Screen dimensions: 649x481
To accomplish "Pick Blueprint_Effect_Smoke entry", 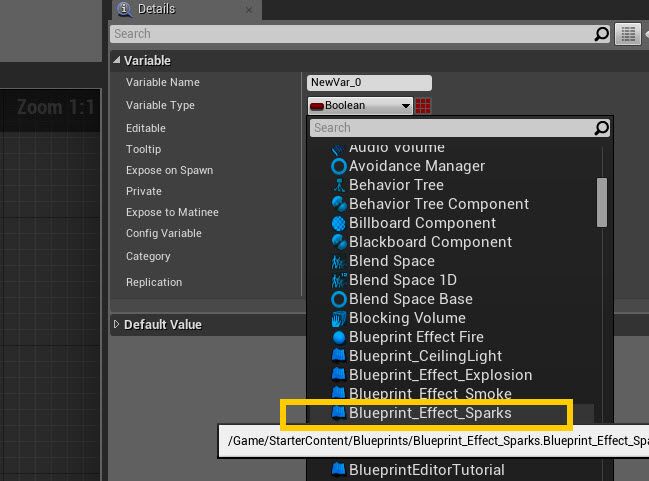I will [430, 393].
